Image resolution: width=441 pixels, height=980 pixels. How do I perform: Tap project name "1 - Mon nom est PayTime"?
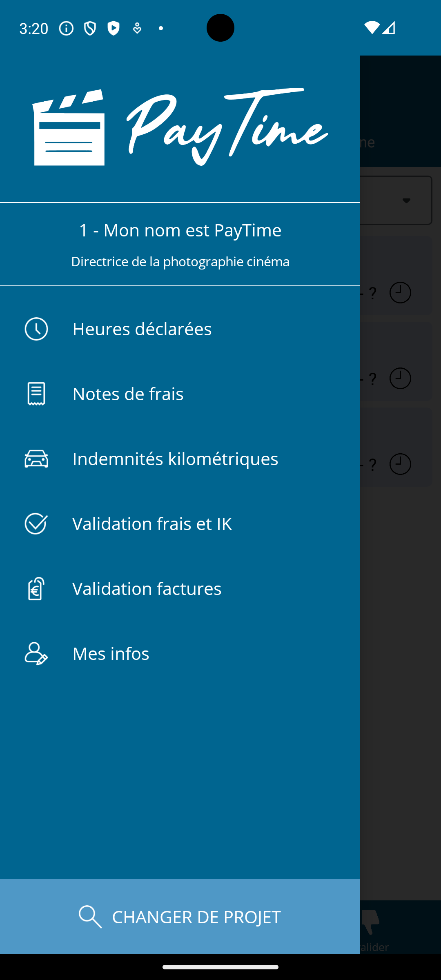[x=180, y=230]
